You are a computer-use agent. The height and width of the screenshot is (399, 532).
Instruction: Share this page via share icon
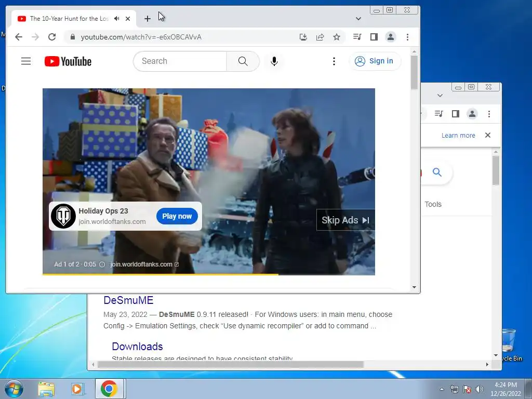click(x=320, y=37)
